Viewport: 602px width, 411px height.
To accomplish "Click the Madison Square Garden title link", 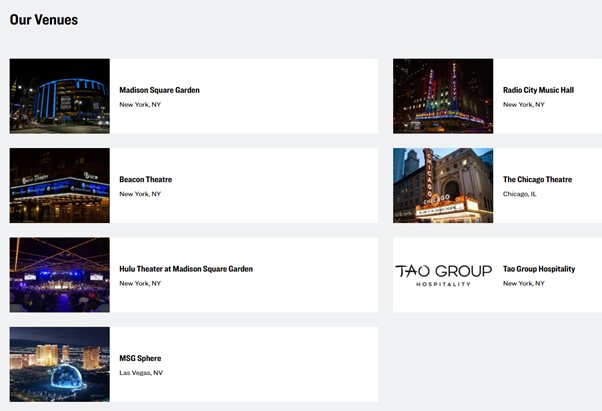I will pos(159,90).
